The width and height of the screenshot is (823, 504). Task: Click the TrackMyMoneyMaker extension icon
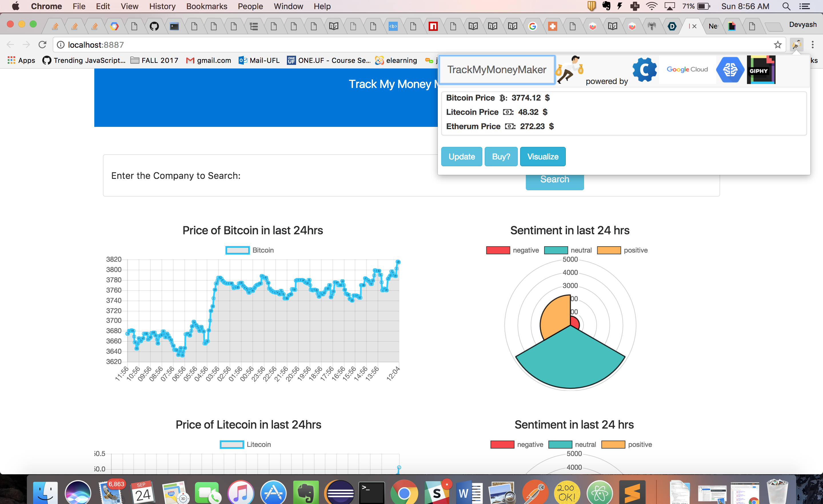(796, 45)
